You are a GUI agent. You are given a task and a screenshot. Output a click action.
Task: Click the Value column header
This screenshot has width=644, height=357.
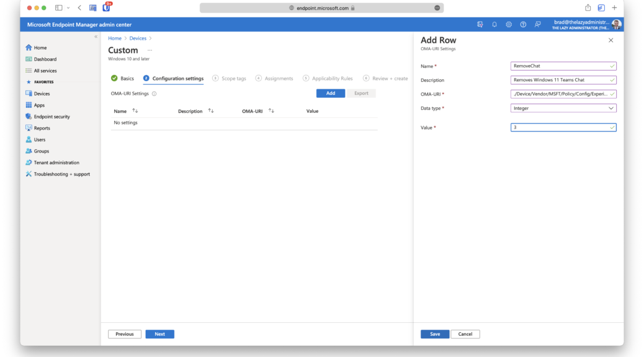point(313,111)
